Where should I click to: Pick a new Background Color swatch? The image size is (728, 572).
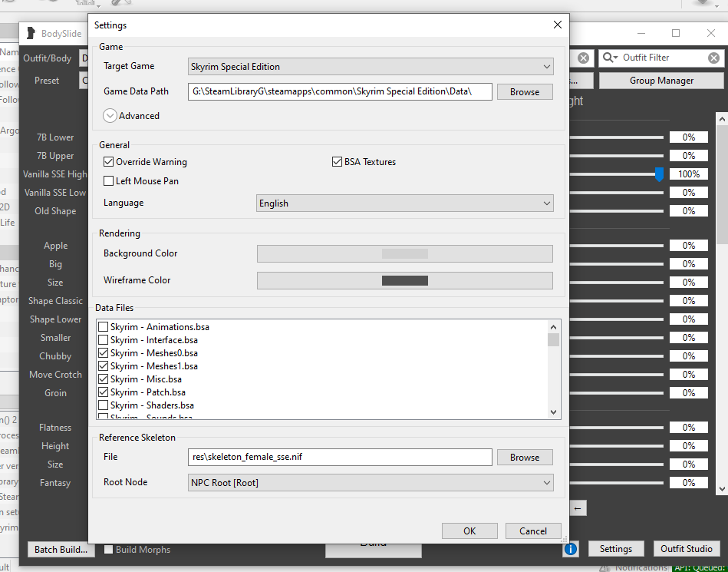(405, 253)
